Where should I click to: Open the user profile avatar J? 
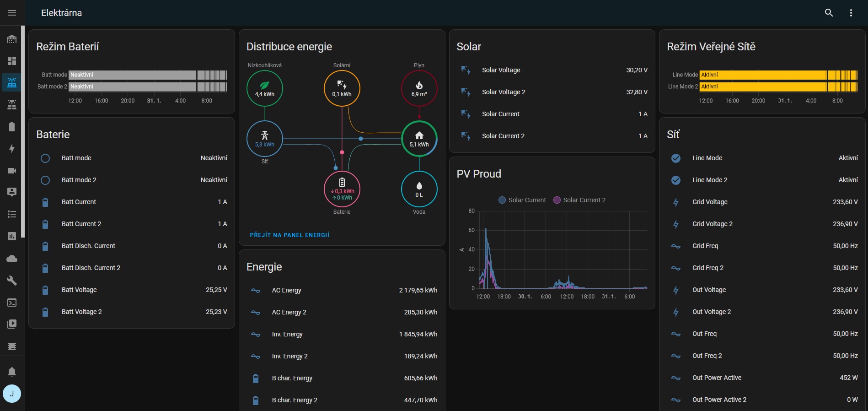12,394
